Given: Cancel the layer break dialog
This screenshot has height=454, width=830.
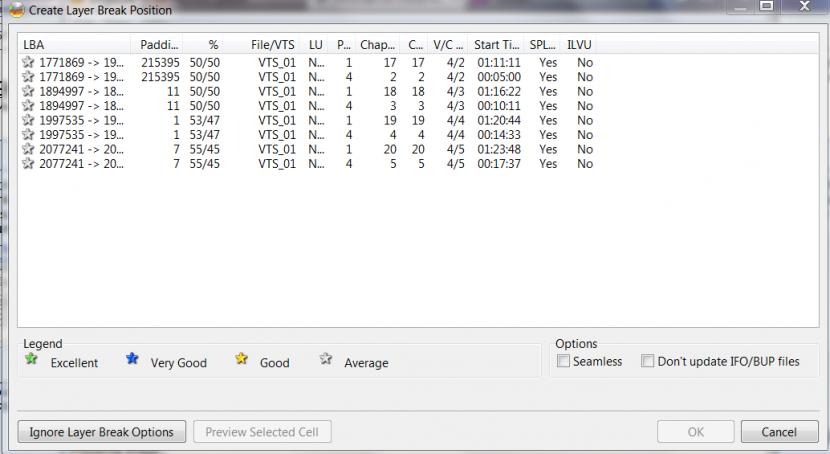Looking at the screenshot, I should 779,432.
